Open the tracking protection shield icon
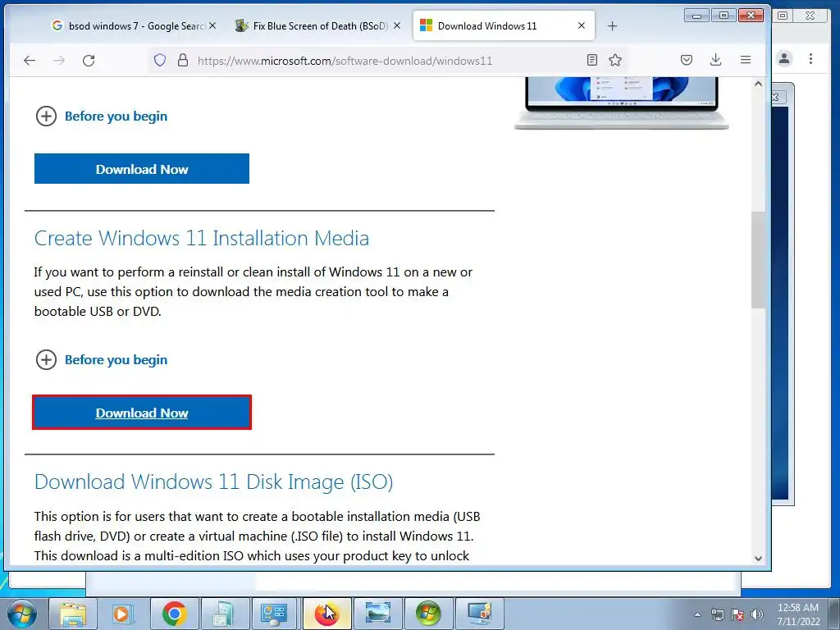Image resolution: width=840 pixels, height=630 pixels. (x=160, y=60)
